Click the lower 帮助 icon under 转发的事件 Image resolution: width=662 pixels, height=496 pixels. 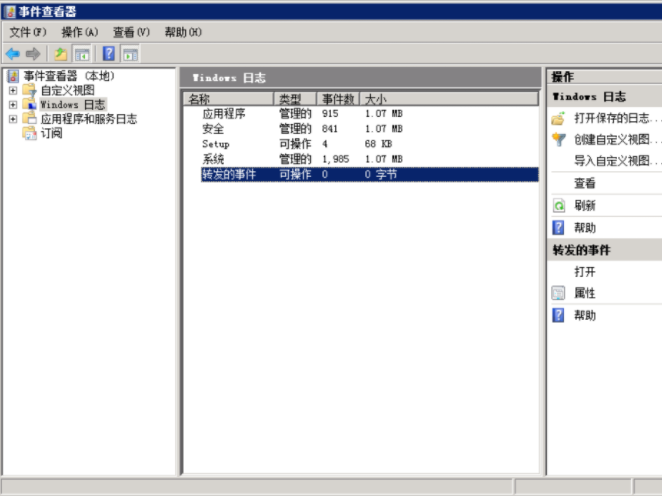coord(558,315)
